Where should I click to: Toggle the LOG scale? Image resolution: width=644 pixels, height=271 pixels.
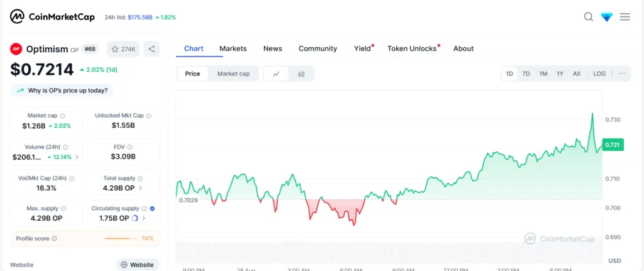(x=599, y=74)
